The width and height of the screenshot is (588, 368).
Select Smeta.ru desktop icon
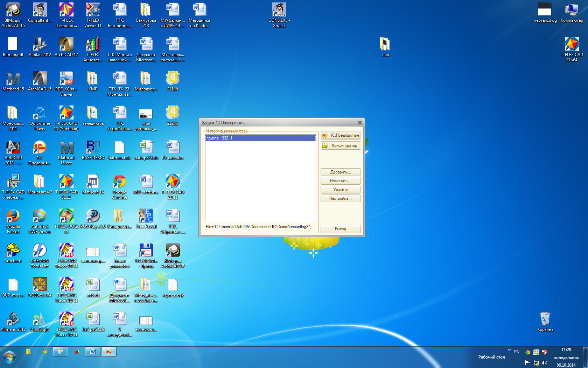tap(13, 253)
